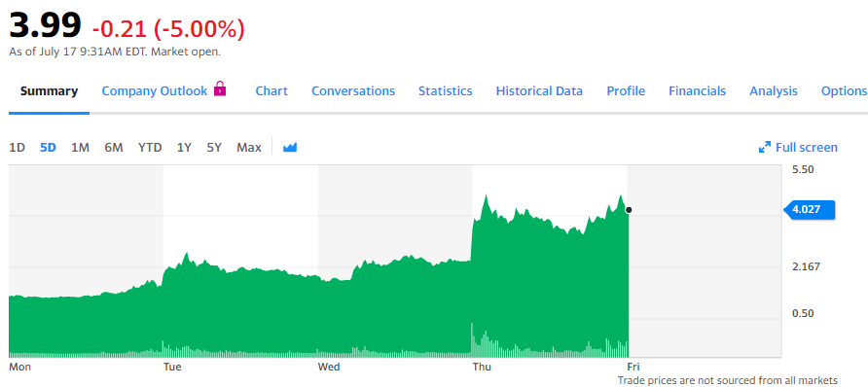This screenshot has height=387, width=868.
Task: Switch to the Analysis tab
Action: (774, 91)
